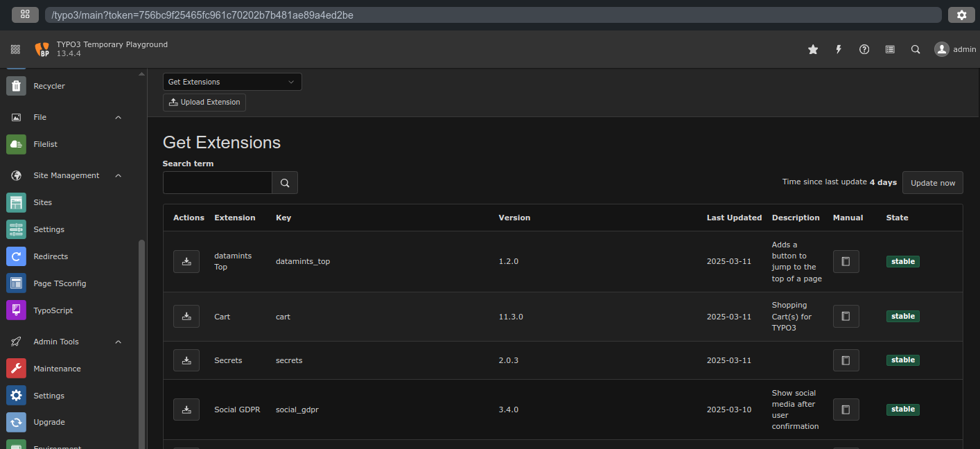The width and height of the screenshot is (980, 449).
Task: Open the admin user avatar menu
Action: pyautogui.click(x=954, y=49)
